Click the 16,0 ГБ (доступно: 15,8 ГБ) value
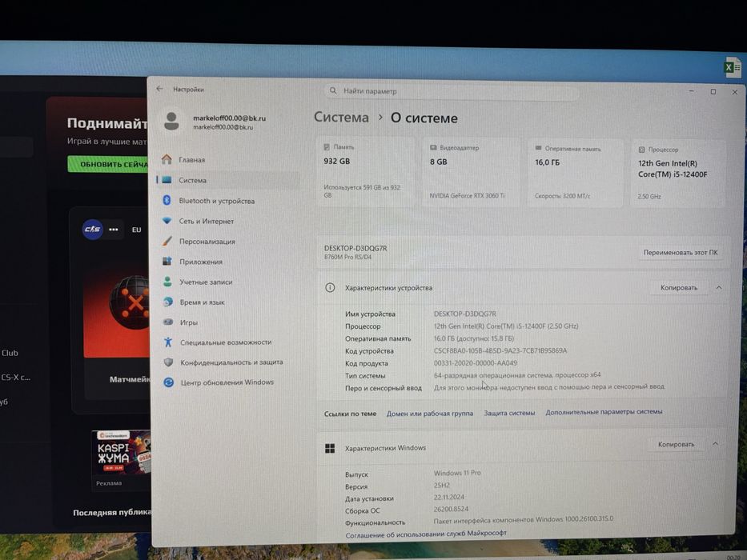The image size is (747, 560). click(473, 338)
